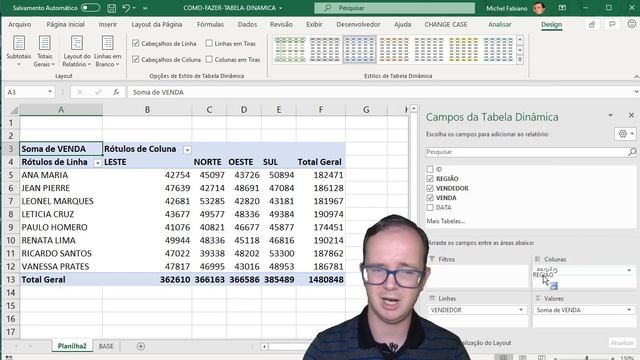
Task: Click the Atualizar button
Action: tap(622, 343)
